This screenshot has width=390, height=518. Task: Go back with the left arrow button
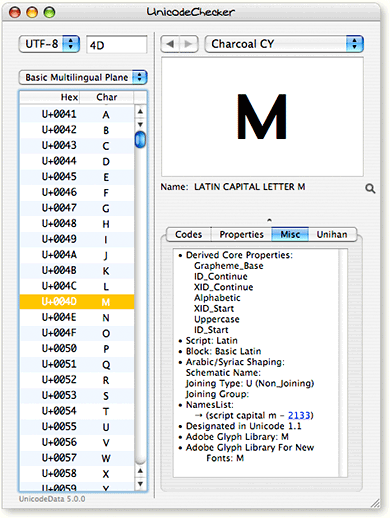pos(170,44)
